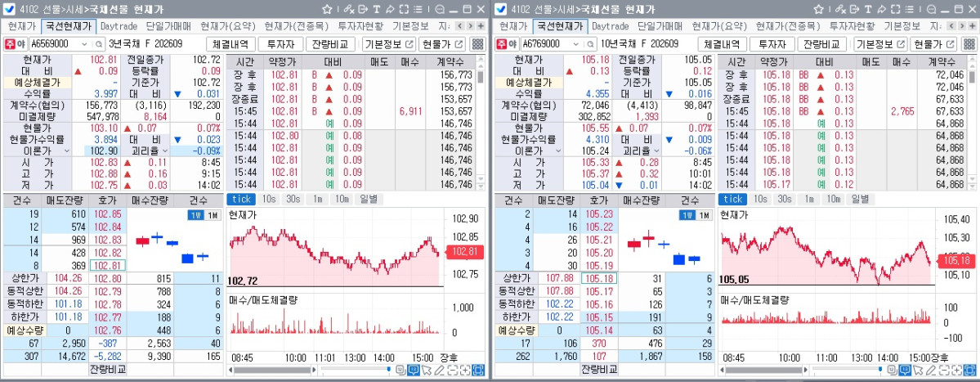Click search magnifier next to code A6569000

pyautogui.click(x=99, y=44)
